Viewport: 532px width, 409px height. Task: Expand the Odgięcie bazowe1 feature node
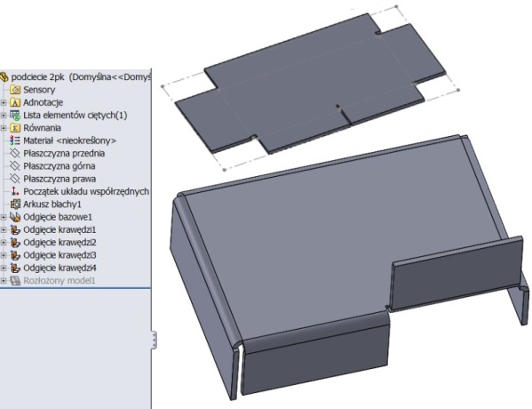pos(4,217)
